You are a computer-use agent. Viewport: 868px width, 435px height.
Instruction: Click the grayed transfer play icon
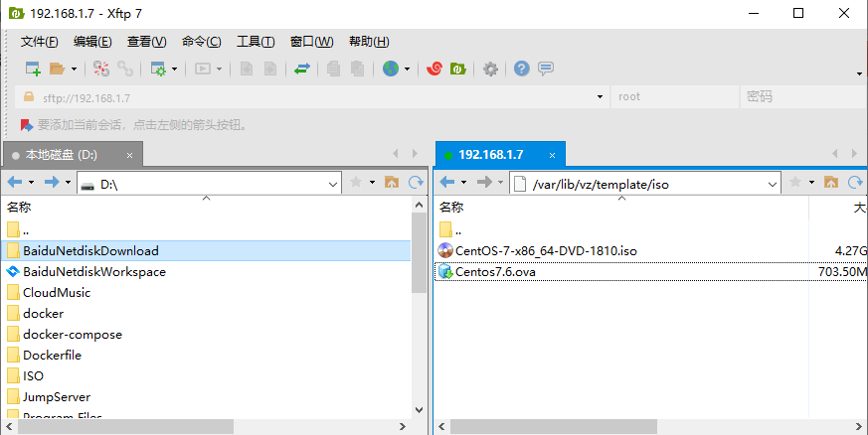[203, 69]
